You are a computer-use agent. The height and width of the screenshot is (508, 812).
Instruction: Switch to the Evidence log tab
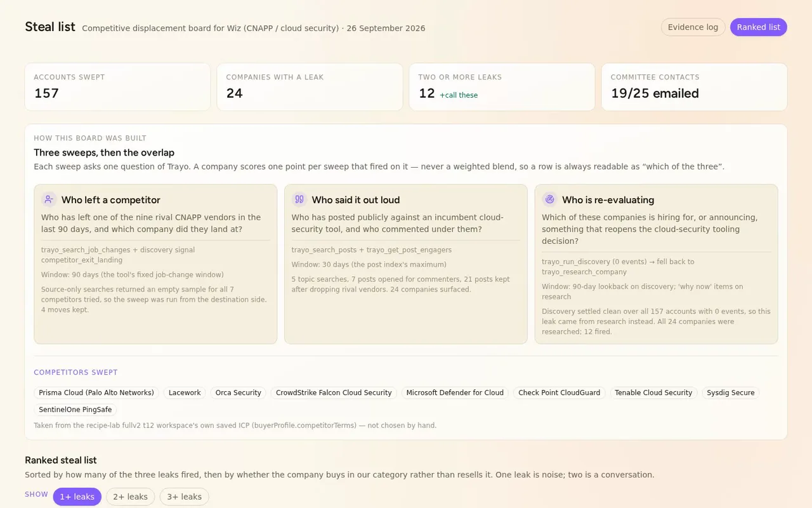click(693, 27)
